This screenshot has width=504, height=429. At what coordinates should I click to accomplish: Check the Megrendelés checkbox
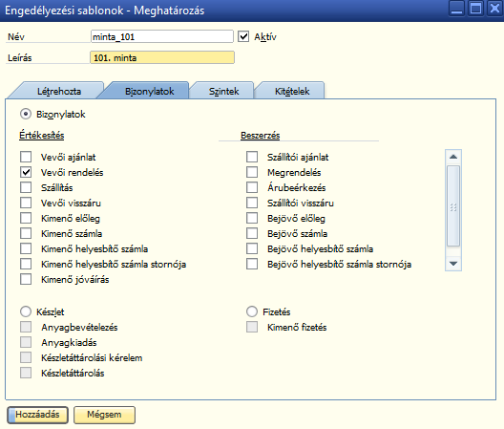(x=252, y=172)
